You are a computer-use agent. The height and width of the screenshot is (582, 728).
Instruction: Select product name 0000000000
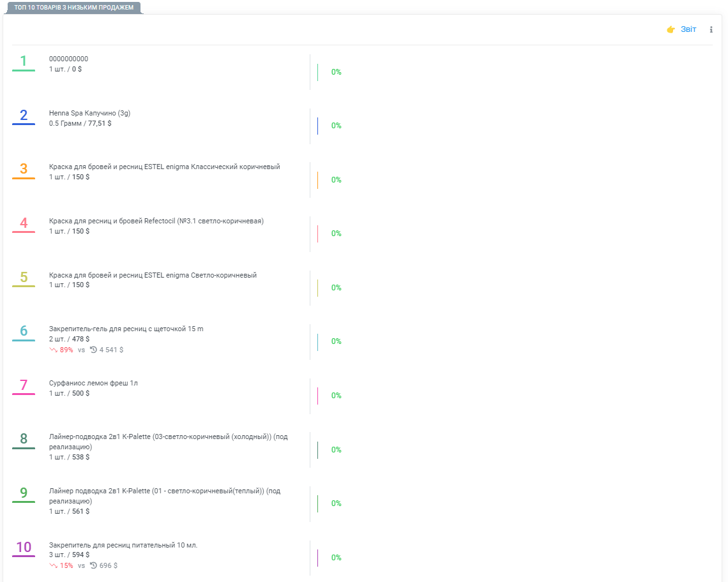pyautogui.click(x=69, y=59)
